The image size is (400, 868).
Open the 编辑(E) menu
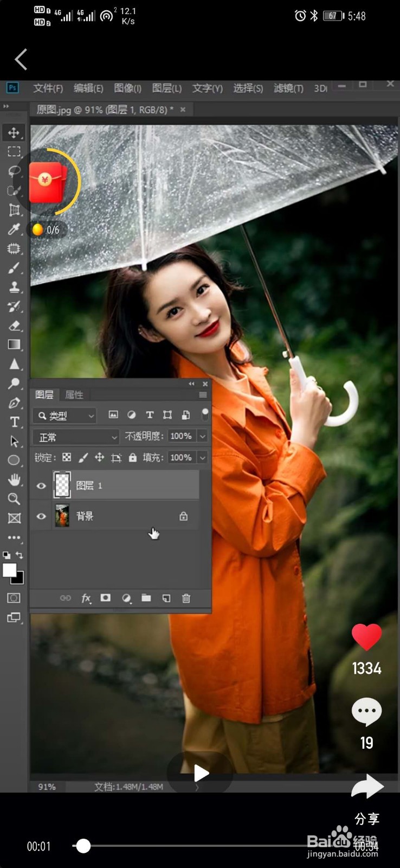pyautogui.click(x=88, y=88)
